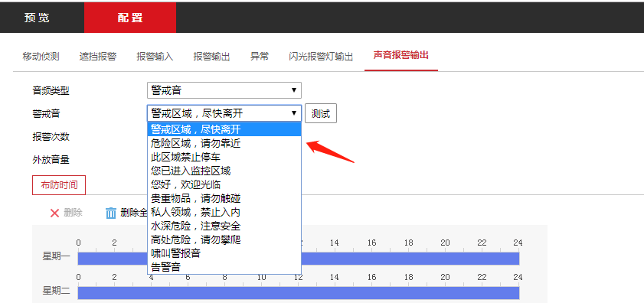
Task: Choose 您已进入监控区域 option
Action: [224, 171]
